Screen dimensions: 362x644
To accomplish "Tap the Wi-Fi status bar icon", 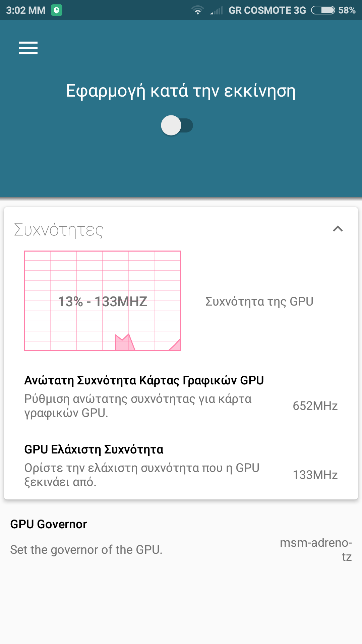I will pos(198,10).
